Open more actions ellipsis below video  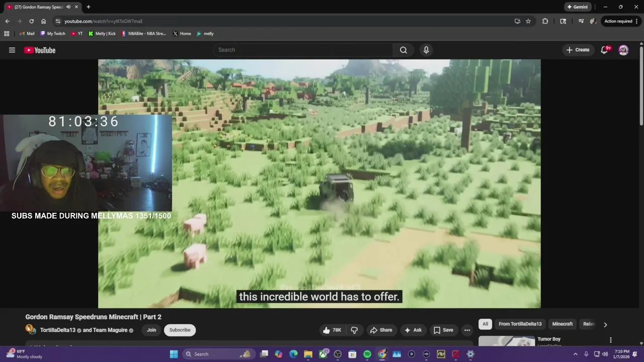(467, 330)
